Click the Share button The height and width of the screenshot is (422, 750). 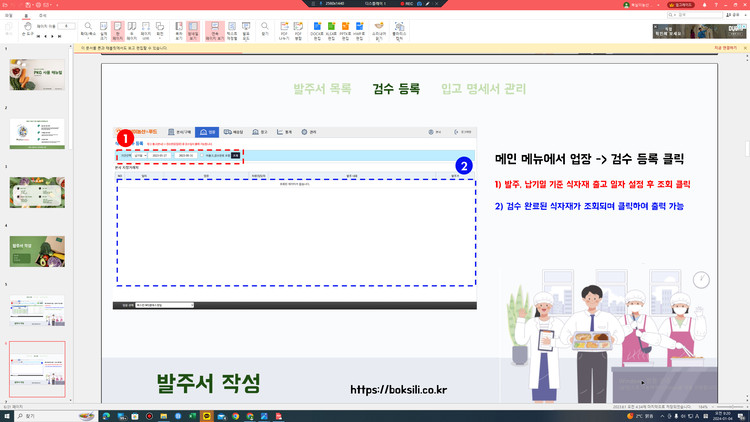point(732,15)
